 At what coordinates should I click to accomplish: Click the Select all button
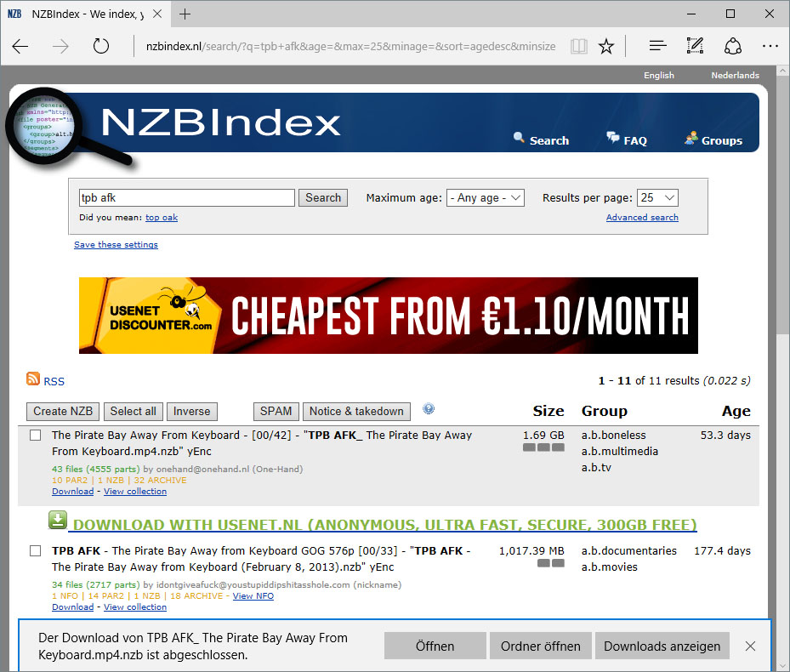coord(133,412)
